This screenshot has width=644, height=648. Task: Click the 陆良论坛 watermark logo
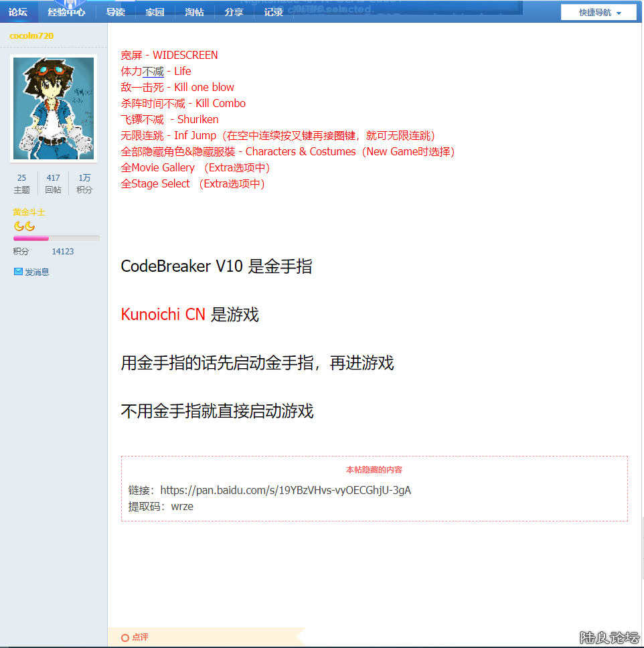609,637
